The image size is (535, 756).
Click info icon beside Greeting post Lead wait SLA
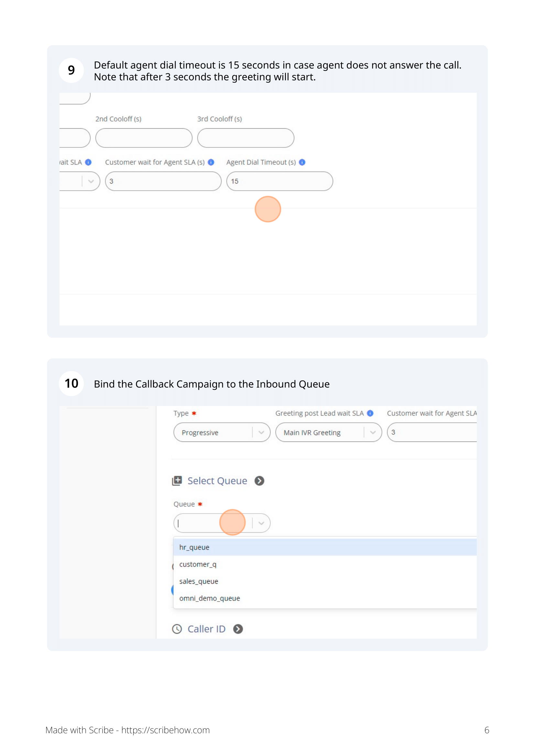click(370, 413)
